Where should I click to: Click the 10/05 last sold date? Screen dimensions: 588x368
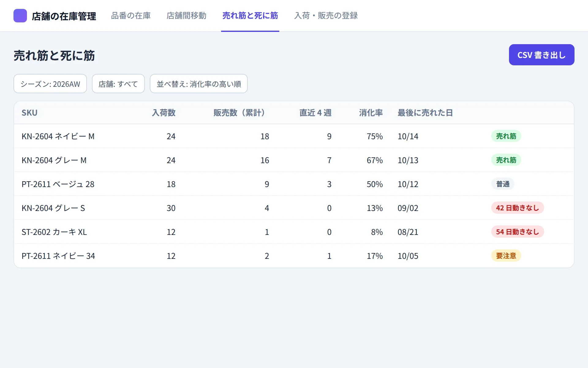pos(408,256)
